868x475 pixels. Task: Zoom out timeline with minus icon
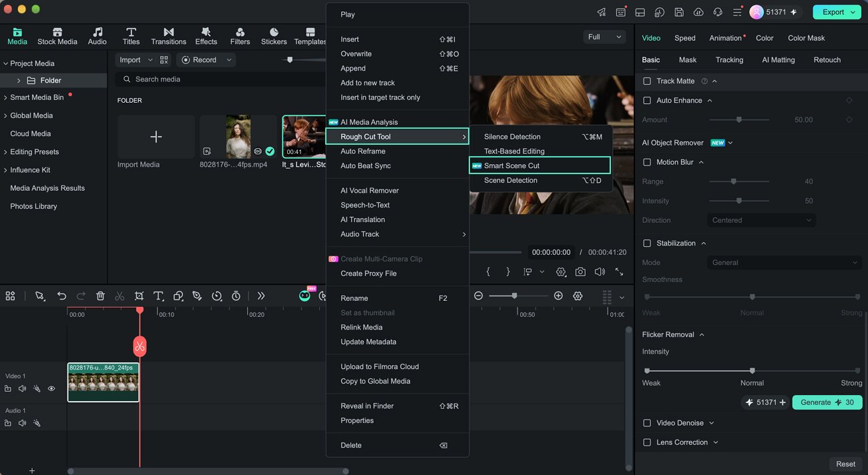[x=478, y=296]
